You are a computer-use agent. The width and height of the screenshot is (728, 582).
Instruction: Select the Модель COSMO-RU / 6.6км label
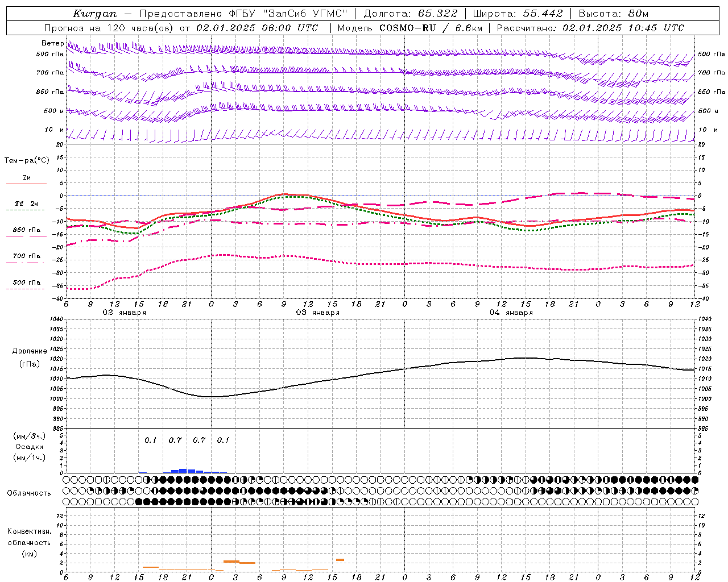click(409, 28)
